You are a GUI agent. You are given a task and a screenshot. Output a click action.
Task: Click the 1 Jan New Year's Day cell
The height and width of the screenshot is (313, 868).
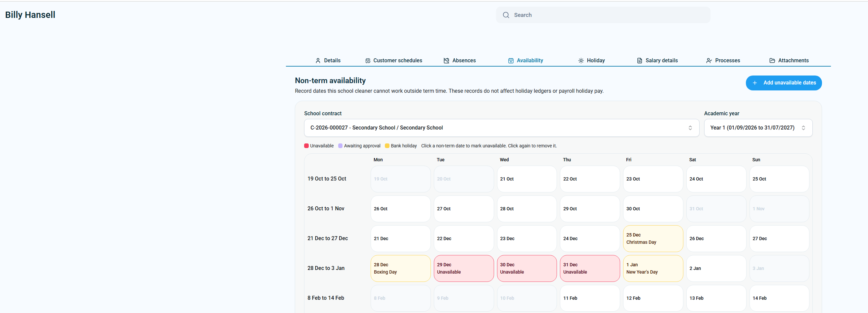653,269
